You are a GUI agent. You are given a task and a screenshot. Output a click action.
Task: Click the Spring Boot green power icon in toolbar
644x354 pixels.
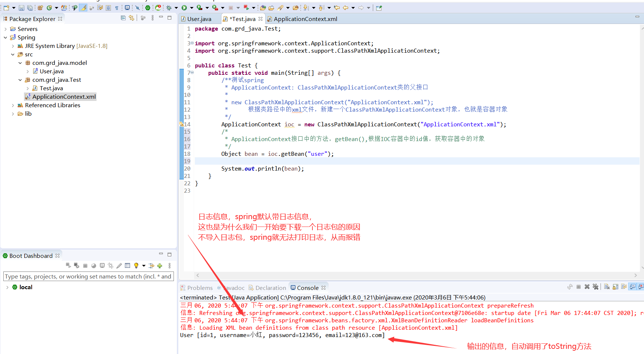pos(147,8)
